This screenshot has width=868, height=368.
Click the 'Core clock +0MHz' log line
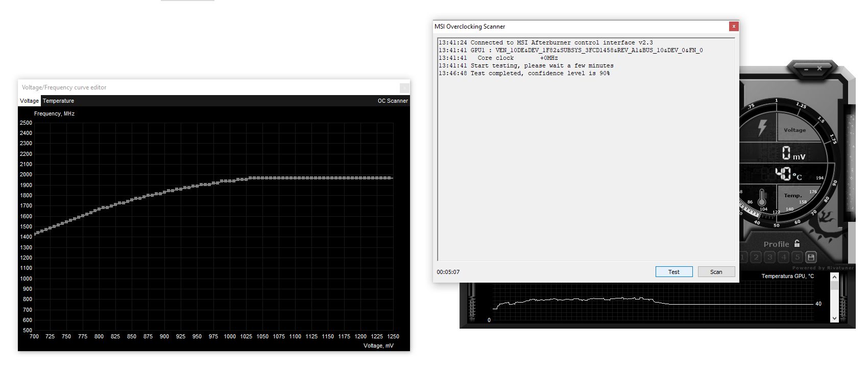coord(498,58)
